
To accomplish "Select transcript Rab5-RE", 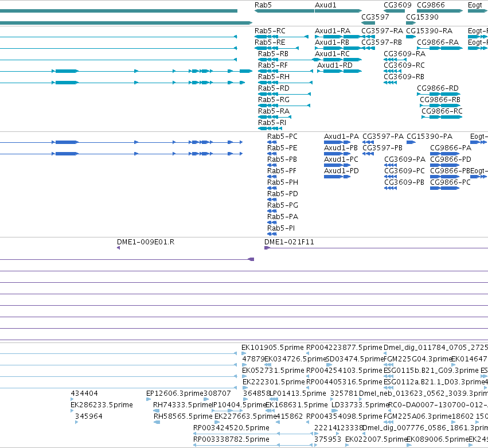I will click(270, 42).
